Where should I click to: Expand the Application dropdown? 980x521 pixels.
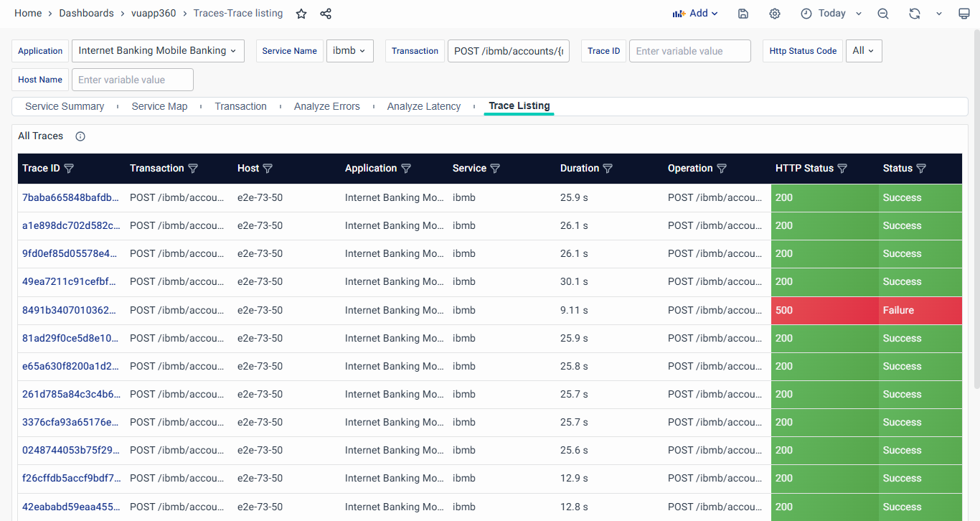pyautogui.click(x=158, y=51)
